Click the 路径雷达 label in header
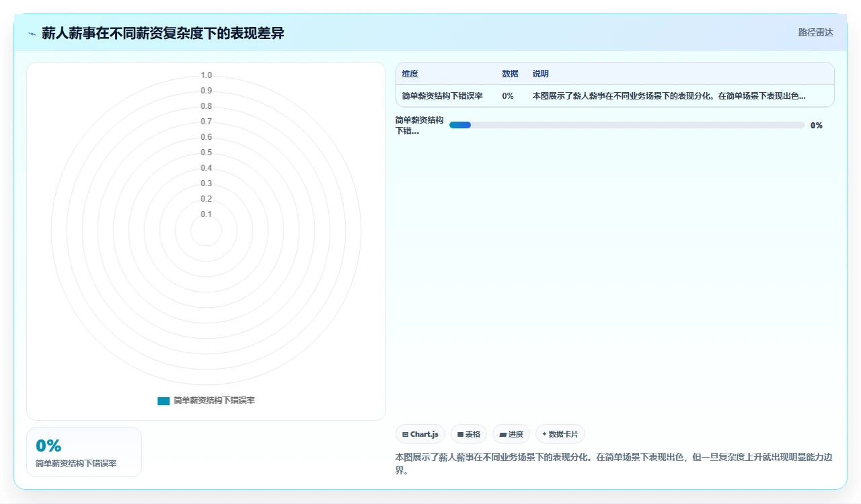 pos(815,32)
